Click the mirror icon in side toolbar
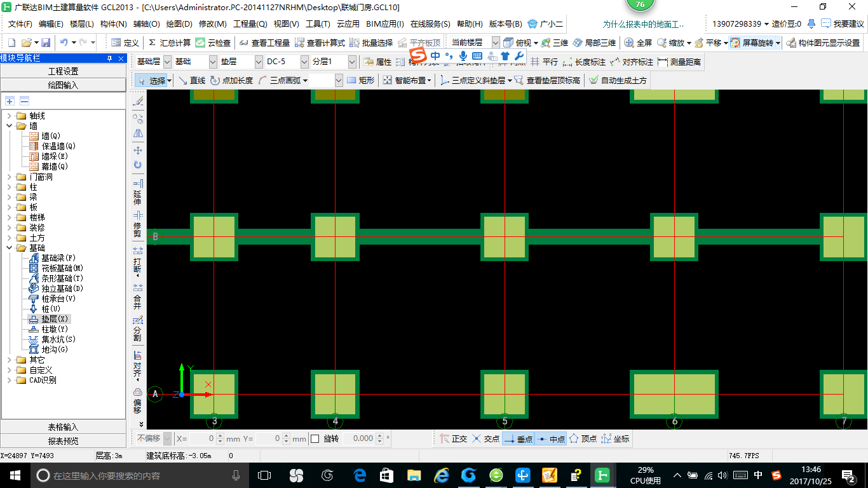 pos(138,134)
